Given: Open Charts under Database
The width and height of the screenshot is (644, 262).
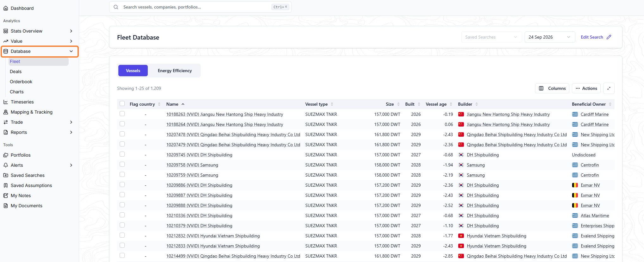Looking at the screenshot, I should (x=17, y=92).
